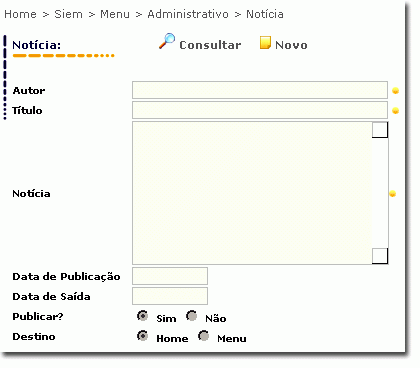This screenshot has width=420, height=368.
Task: Click the Notícia: section heading
Action: (37, 45)
